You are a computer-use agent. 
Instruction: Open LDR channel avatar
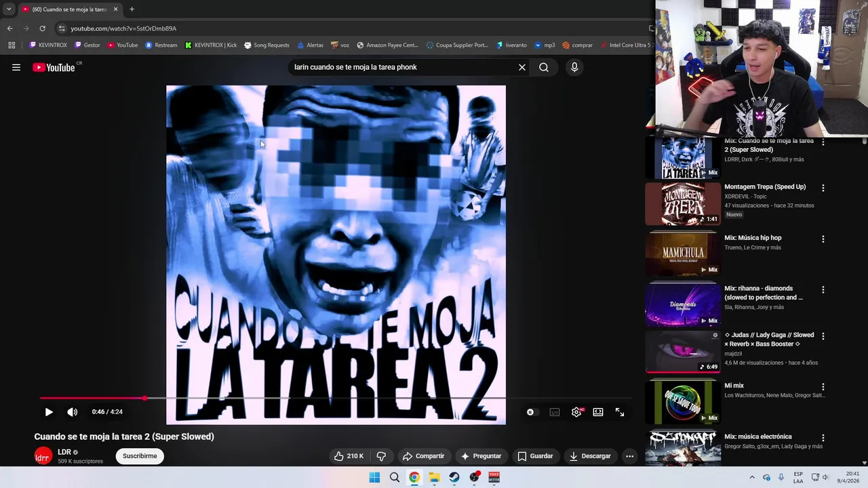click(x=43, y=457)
